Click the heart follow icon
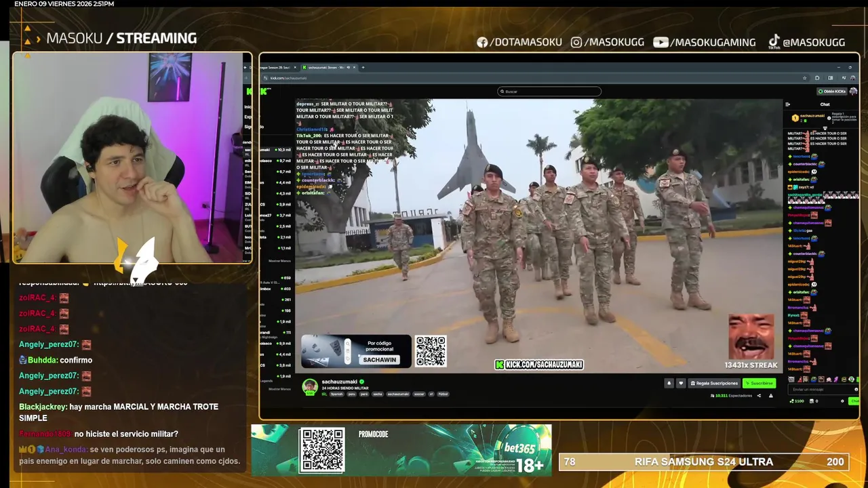 pos(681,383)
